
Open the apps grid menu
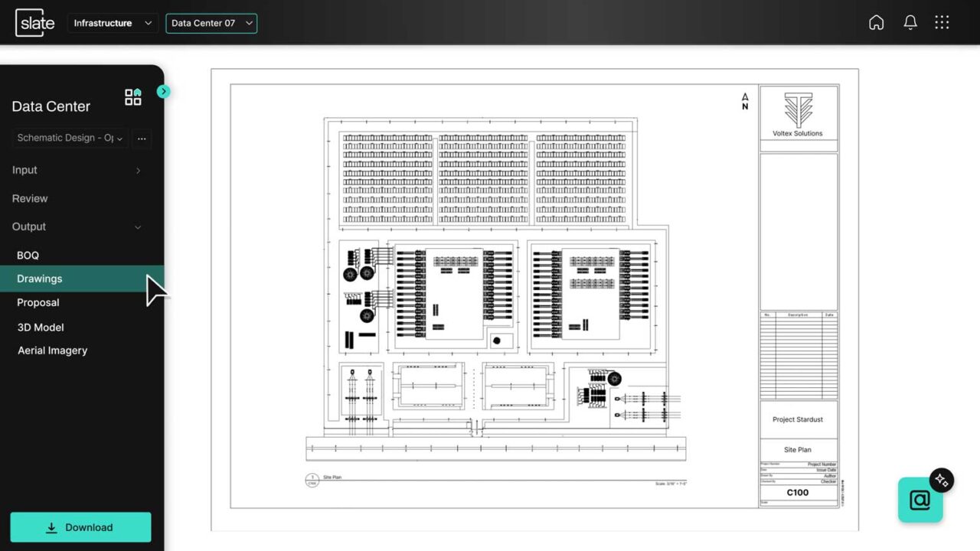tap(942, 23)
